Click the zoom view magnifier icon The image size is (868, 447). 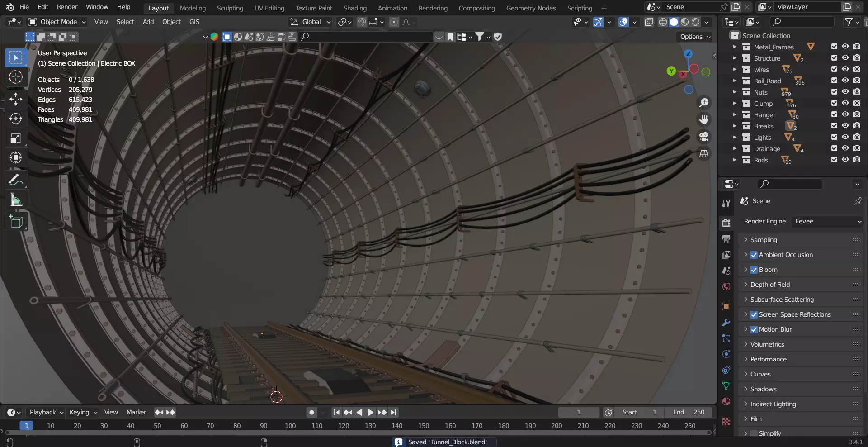pos(704,103)
